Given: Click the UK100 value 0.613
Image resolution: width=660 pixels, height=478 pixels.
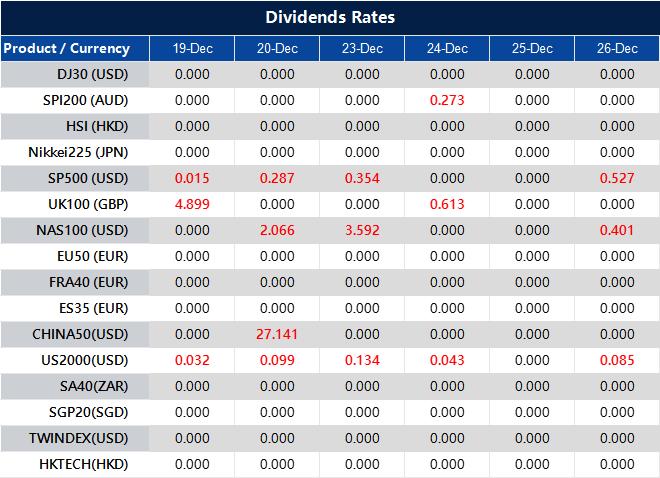Looking at the screenshot, I should pos(447,204).
